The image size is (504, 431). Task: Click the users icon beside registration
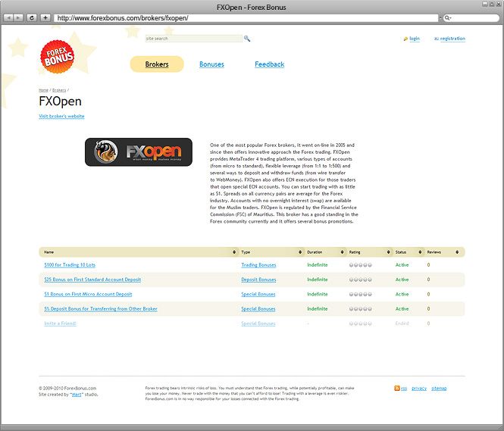coord(437,39)
